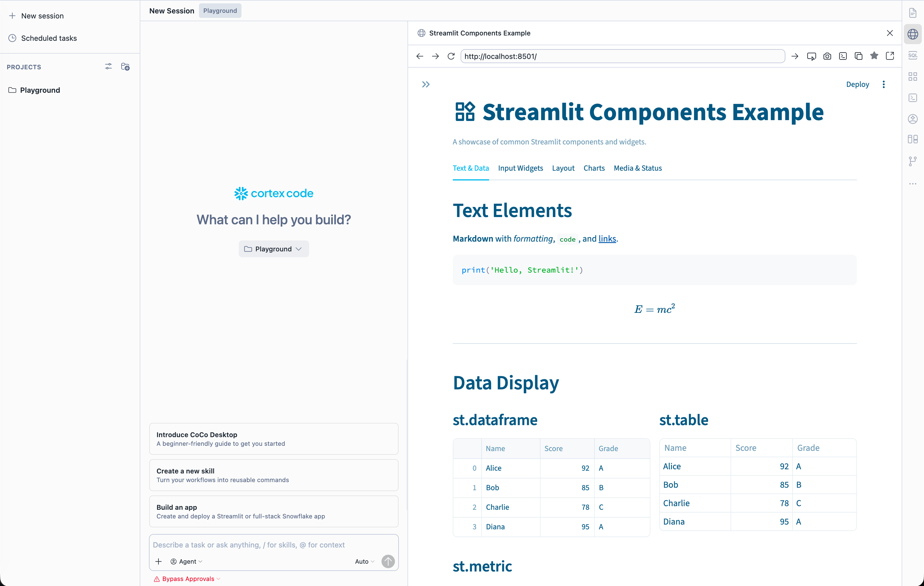This screenshot has width=924, height=586.
Task: Open page in external browser icon
Action: point(890,56)
